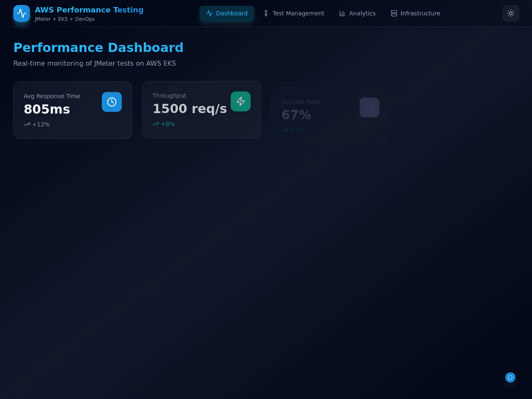Click the 805ms response time value
532x399 pixels.
tap(47, 109)
